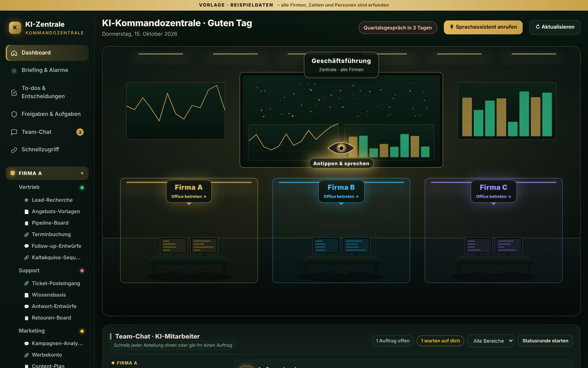Click the Briefing & Alarme sun icon
This screenshot has width=588, height=368.
tap(14, 71)
